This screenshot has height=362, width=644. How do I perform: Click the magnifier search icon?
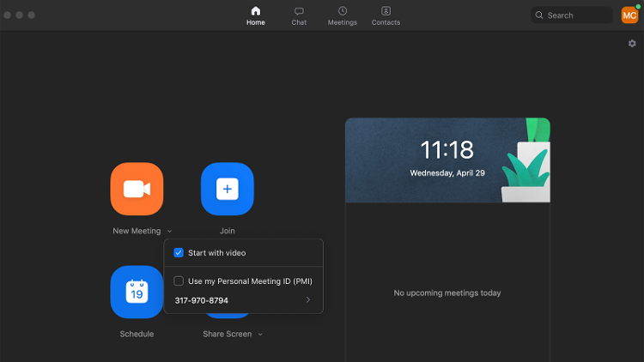coord(539,15)
